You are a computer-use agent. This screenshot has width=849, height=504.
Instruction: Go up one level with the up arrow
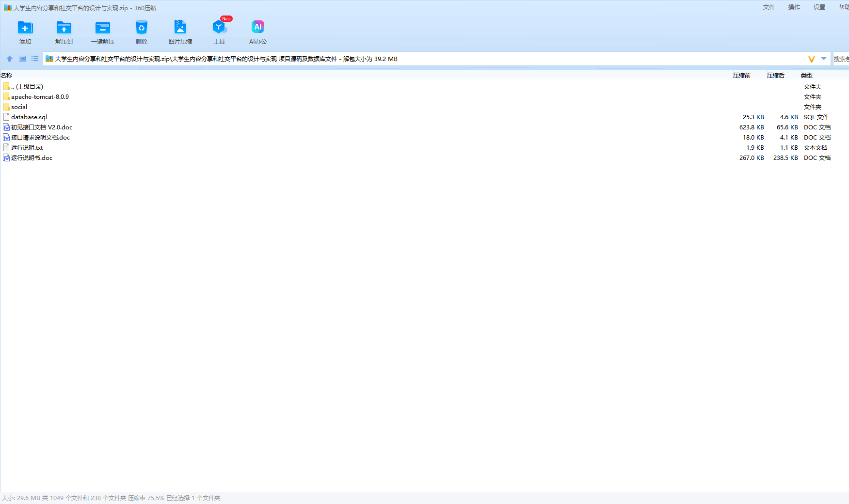tap(10, 59)
